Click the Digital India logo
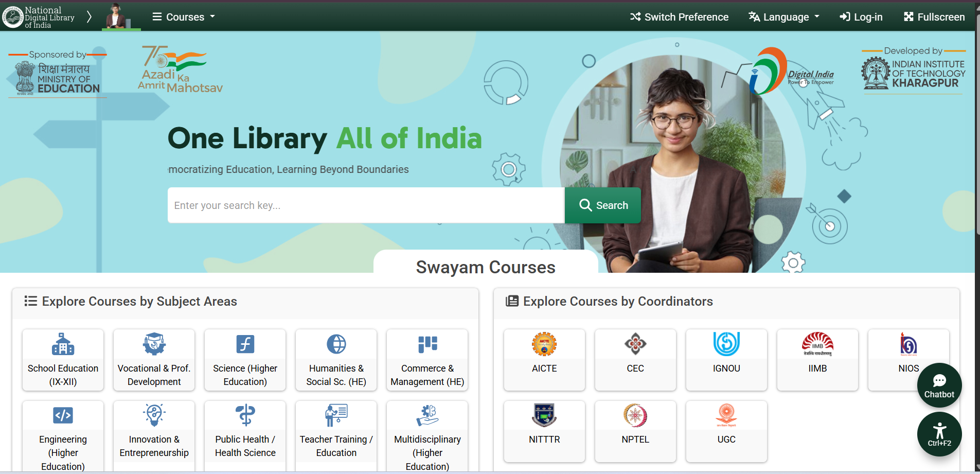980x474 pixels. pyautogui.click(x=791, y=72)
